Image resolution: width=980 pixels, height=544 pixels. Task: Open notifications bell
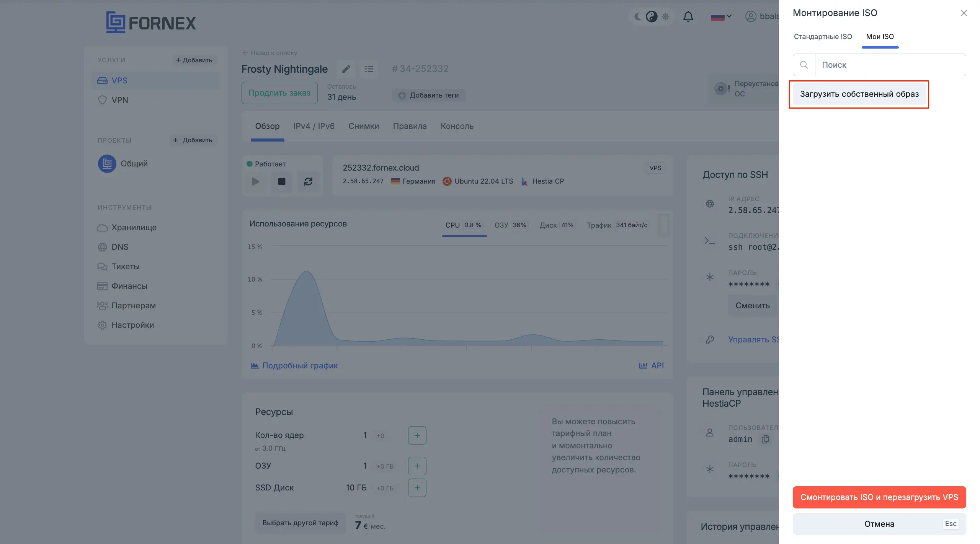[688, 16]
